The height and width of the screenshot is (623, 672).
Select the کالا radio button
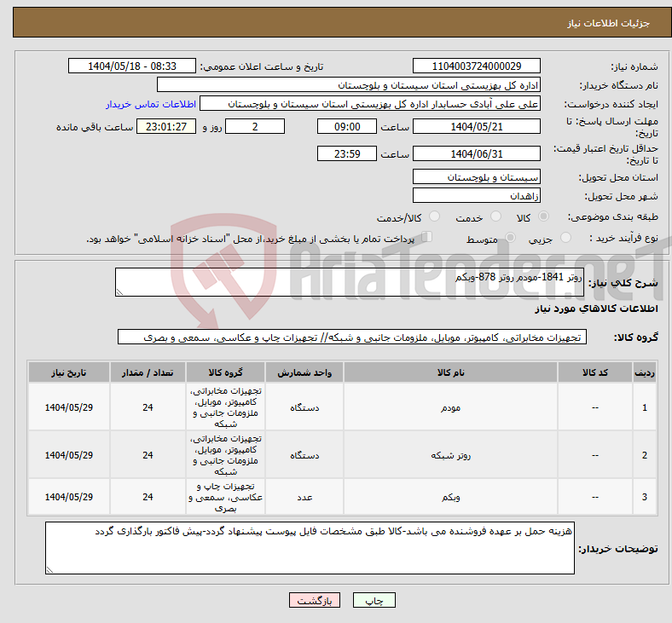pyautogui.click(x=543, y=216)
